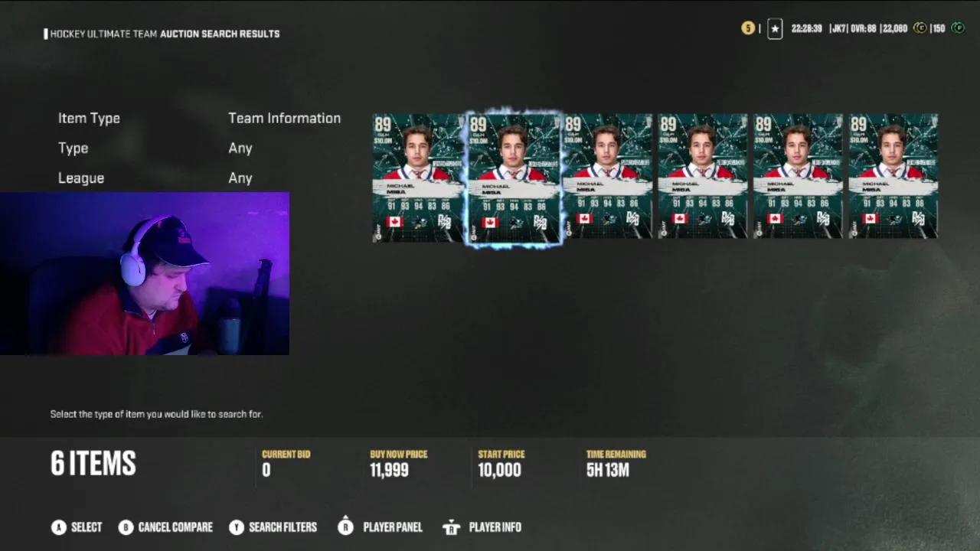Select the third Michael Misa card

[x=608, y=176]
